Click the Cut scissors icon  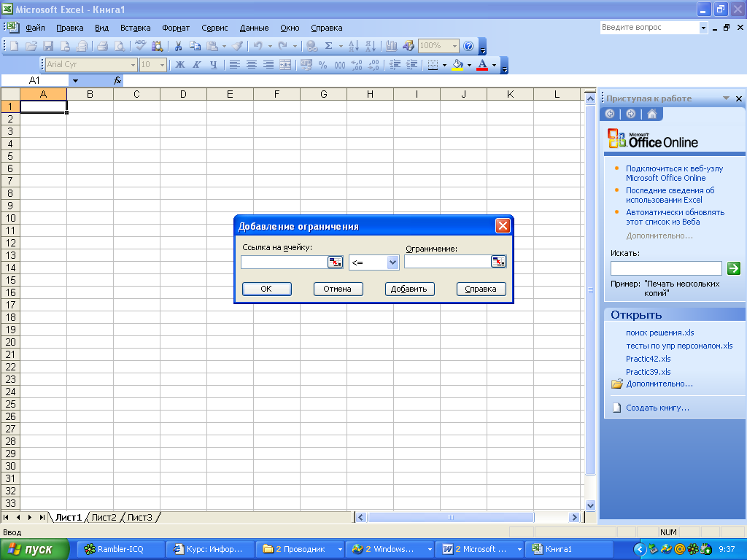(178, 46)
